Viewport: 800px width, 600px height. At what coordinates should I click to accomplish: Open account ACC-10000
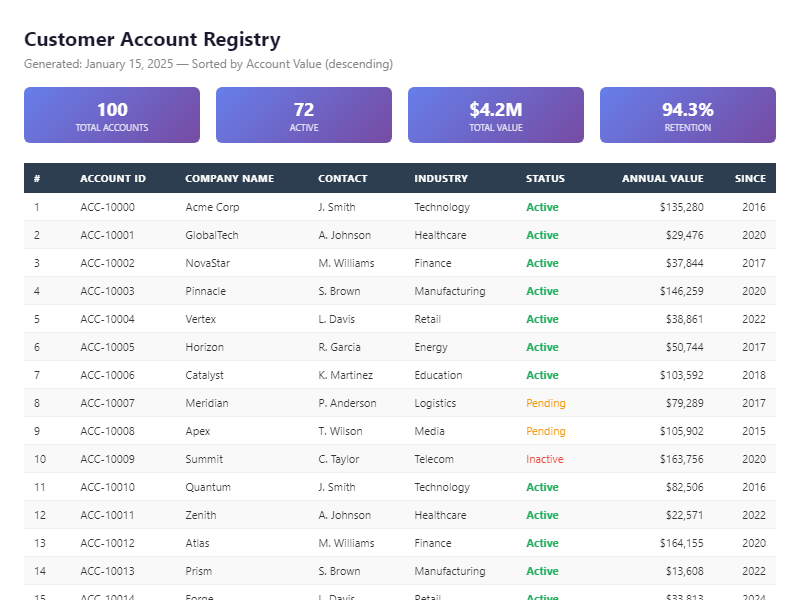tap(107, 207)
